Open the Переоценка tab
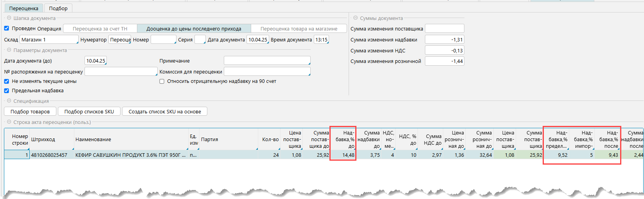Screen dimensions: 644x199 pos(24,8)
